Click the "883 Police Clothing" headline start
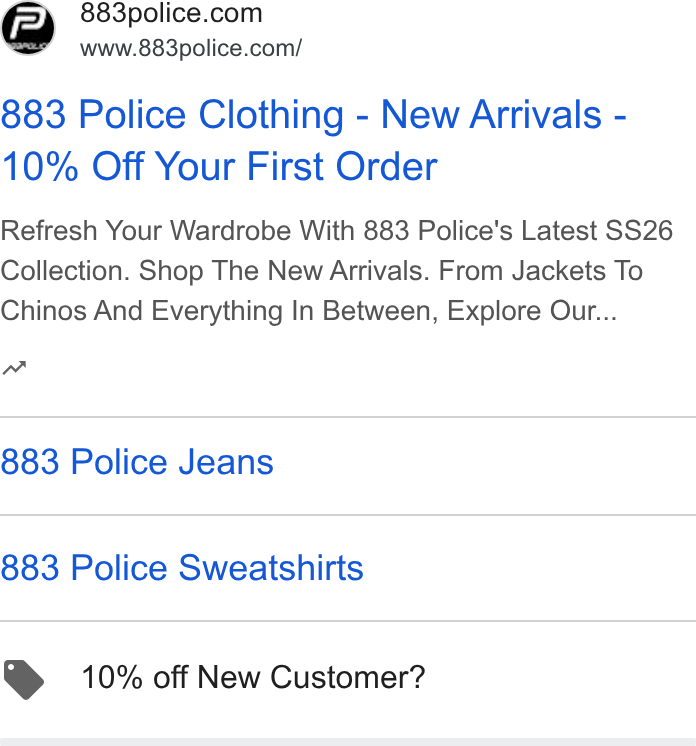The width and height of the screenshot is (696, 746). point(172,115)
